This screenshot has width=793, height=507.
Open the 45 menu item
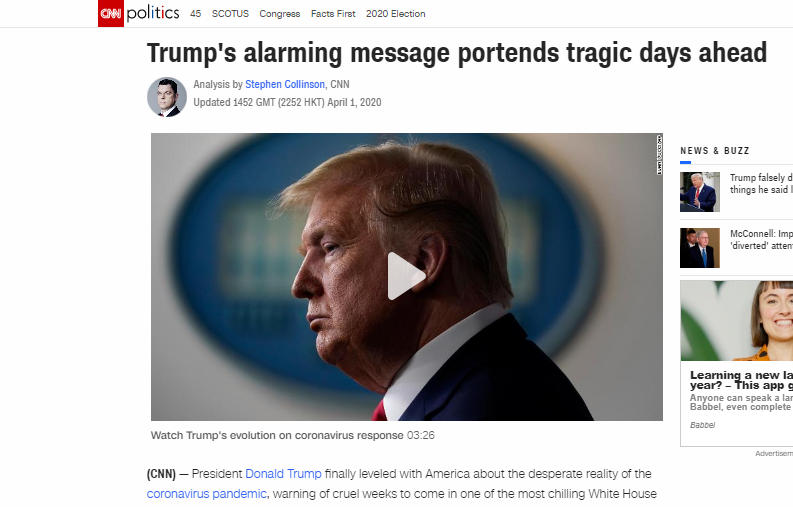click(196, 14)
